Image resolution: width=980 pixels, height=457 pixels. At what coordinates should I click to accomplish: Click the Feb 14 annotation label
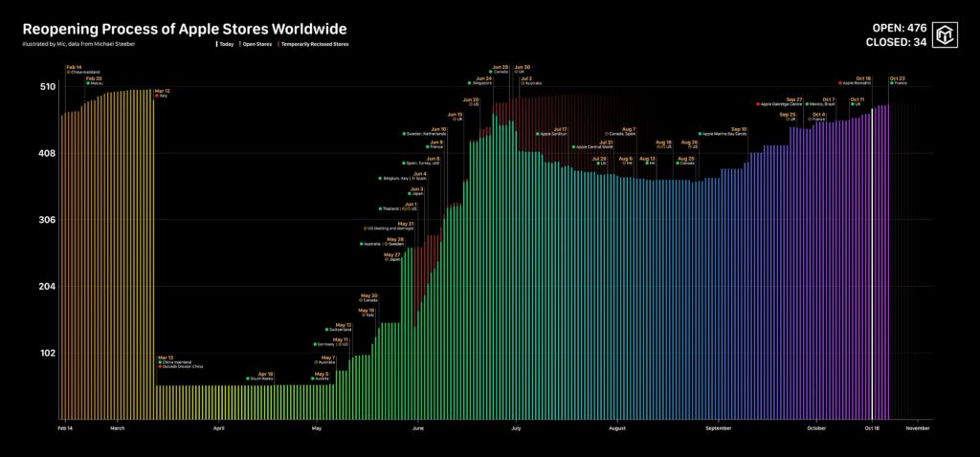(x=74, y=66)
